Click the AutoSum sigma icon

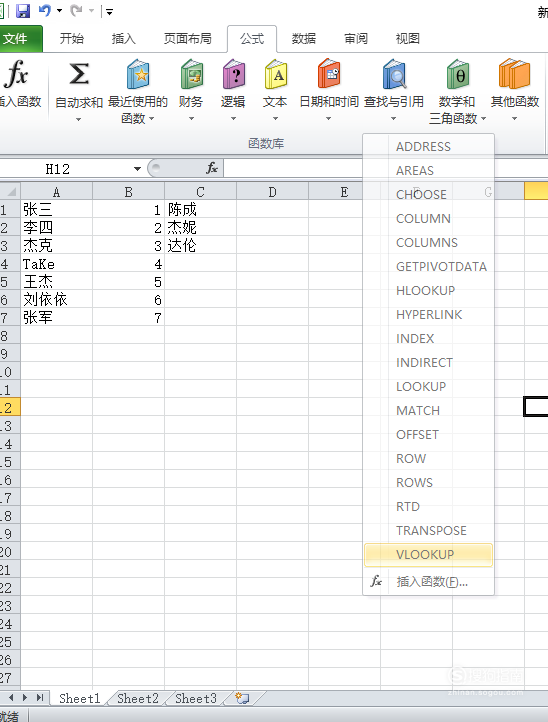[79, 74]
